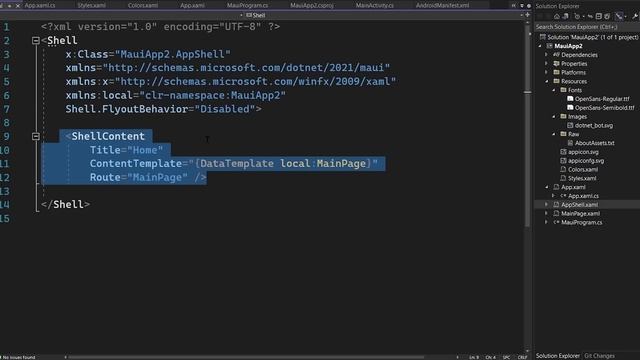The height and width of the screenshot is (360, 640).
Task: Open the Properties wrench icon in Solution Explorer
Action: pyautogui.click(x=635, y=16)
